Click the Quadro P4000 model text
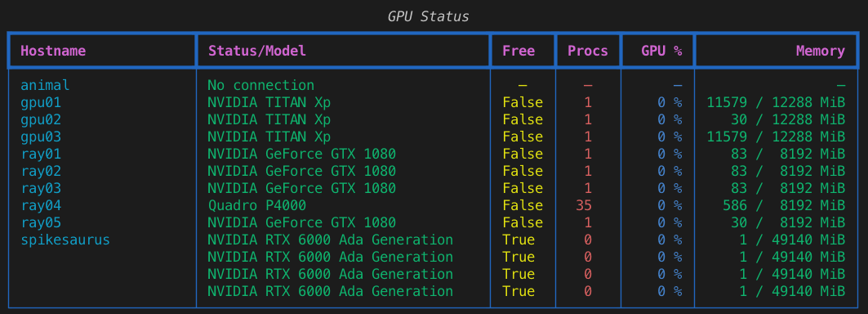The width and height of the screenshot is (868, 314). pyautogui.click(x=257, y=206)
